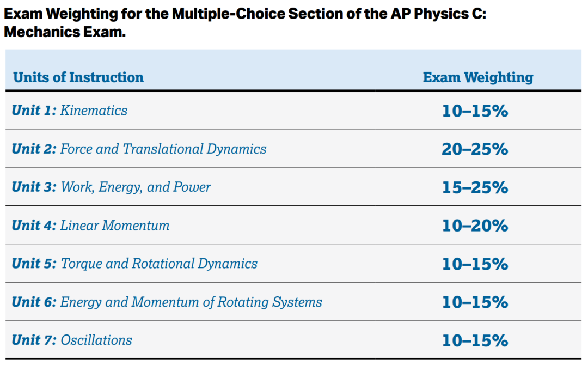Click the words Mechanics Exam in the title
588x365 pixels.
click(64, 32)
